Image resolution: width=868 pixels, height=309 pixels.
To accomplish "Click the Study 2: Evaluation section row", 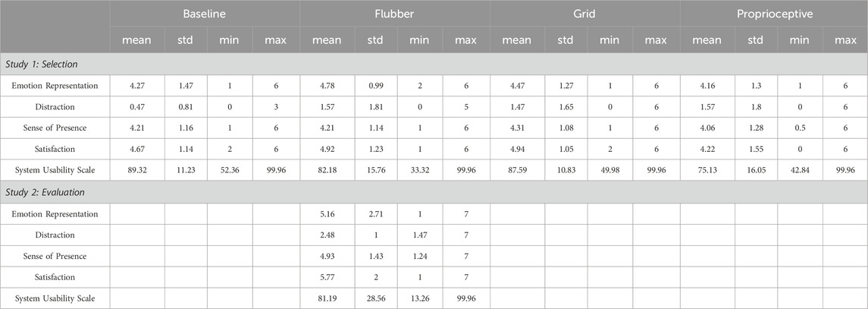I will [x=434, y=193].
